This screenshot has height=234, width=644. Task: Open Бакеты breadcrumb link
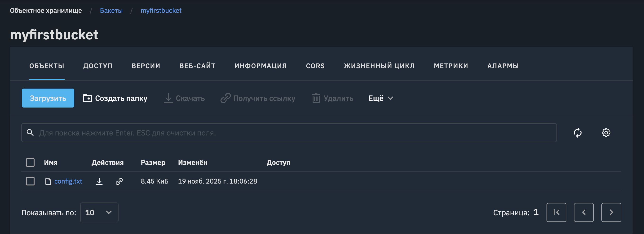(111, 10)
